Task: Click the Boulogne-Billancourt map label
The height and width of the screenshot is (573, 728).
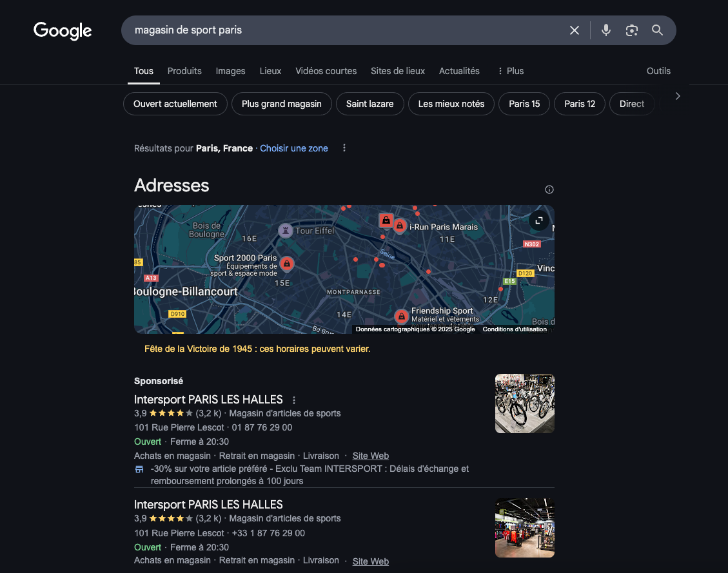Action: (186, 292)
